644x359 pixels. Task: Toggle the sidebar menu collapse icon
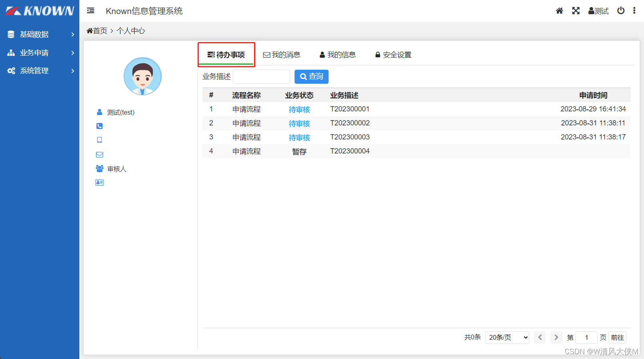point(91,11)
